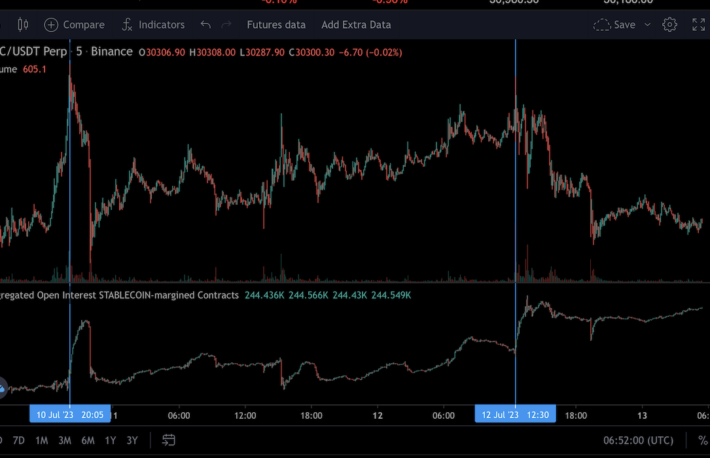This screenshot has height=458, width=710.
Task: Click Add Extra Data button
Action: (356, 24)
